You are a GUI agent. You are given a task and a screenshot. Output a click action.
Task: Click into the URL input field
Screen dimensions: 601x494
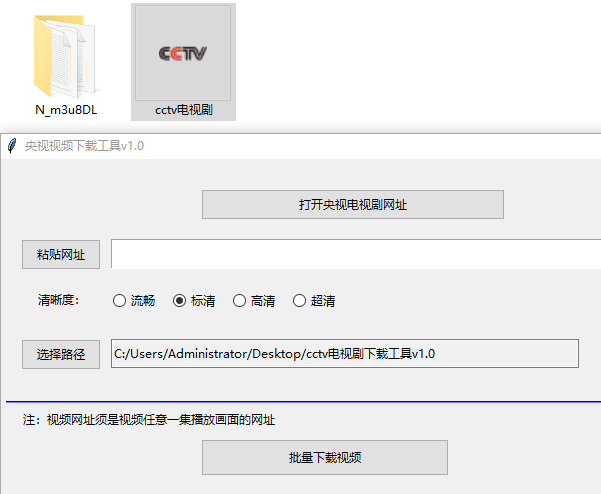(x=356, y=254)
